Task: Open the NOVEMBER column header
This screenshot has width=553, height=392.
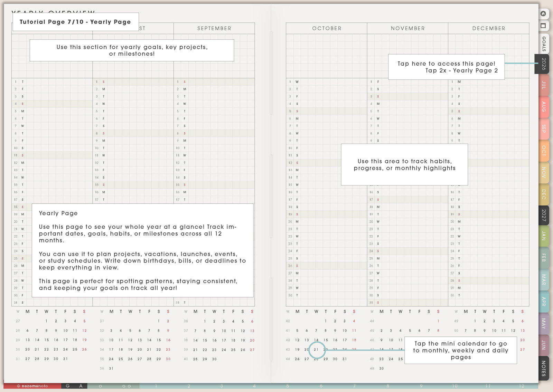Action: tap(408, 28)
